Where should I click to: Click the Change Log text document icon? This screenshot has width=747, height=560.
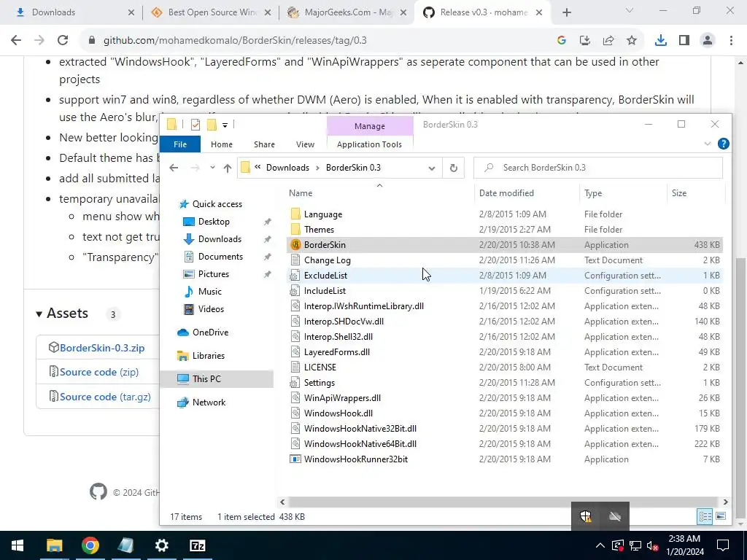coord(295,260)
